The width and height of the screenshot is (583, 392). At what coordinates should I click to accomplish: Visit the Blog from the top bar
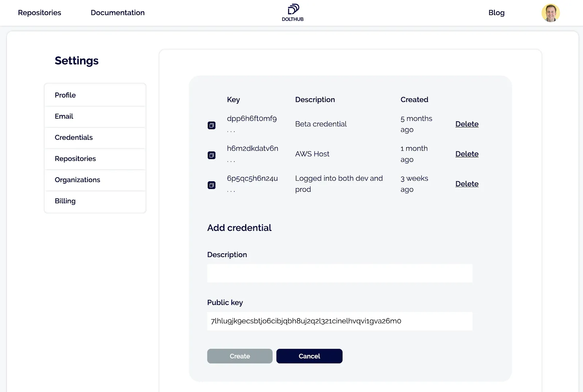pos(496,12)
